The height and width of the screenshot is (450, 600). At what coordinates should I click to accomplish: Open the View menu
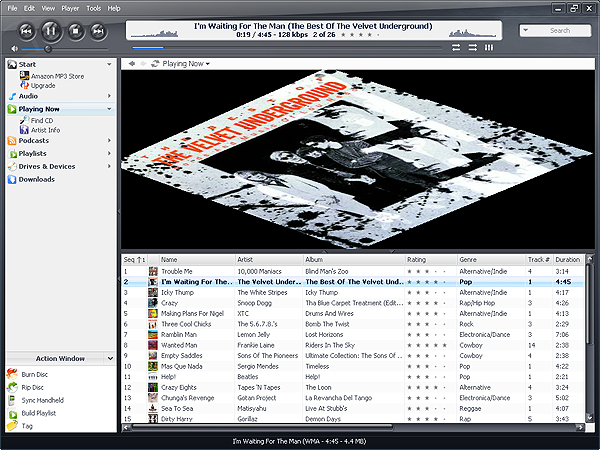click(x=48, y=8)
